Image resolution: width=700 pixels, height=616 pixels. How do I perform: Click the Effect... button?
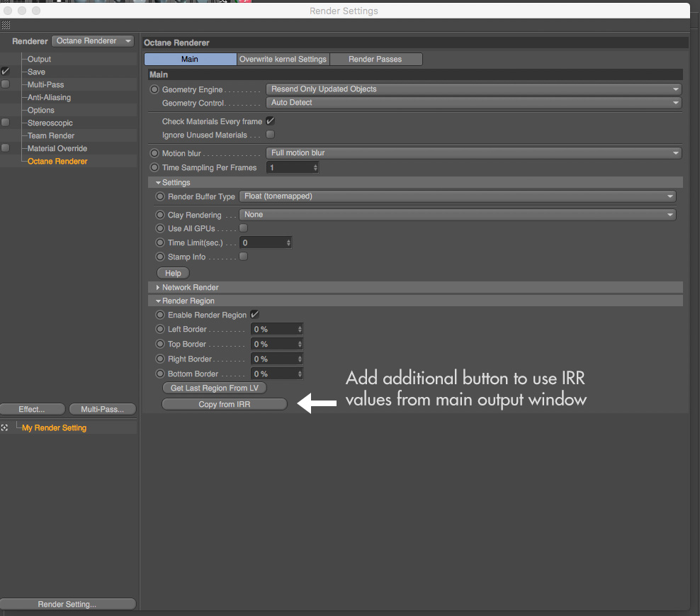[x=32, y=409]
